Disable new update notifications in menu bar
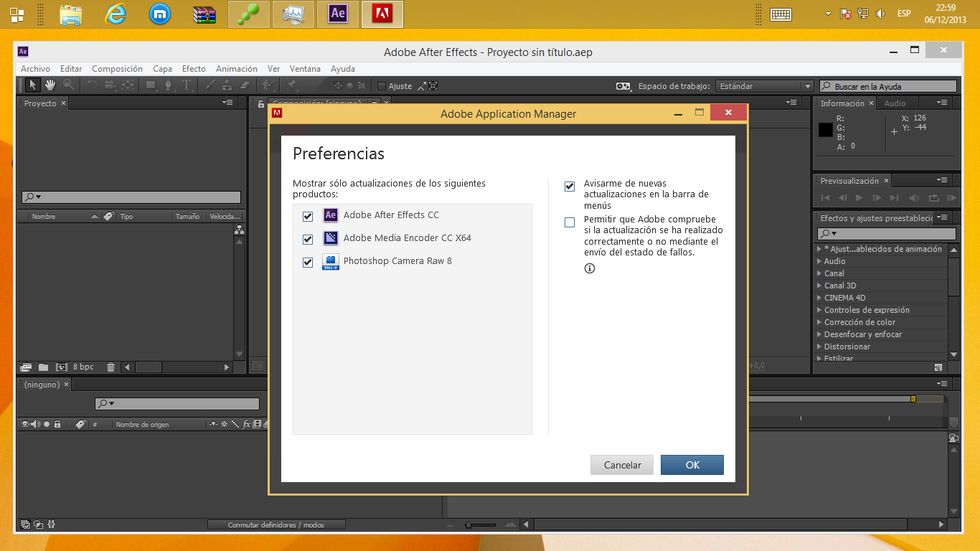Viewport: 980px width, 551px height. pyautogui.click(x=569, y=185)
